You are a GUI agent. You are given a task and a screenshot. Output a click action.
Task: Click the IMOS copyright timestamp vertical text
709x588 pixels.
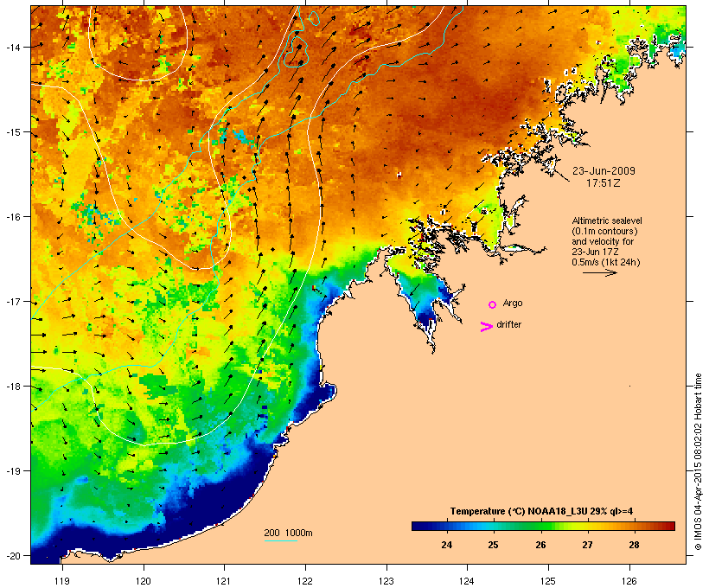click(698, 462)
